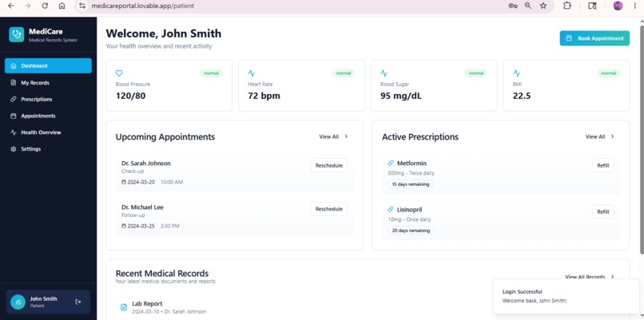Click the 10:00 AM appointment time
This screenshot has width=644, height=320.
coord(172,182)
